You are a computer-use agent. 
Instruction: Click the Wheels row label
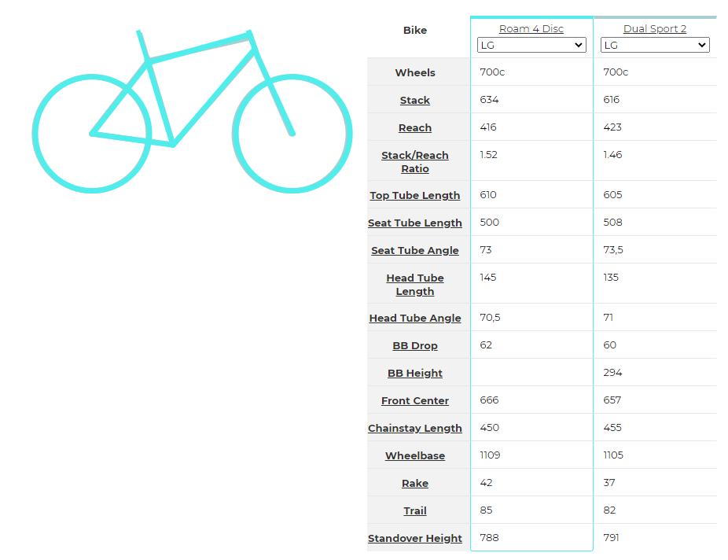pyautogui.click(x=415, y=72)
